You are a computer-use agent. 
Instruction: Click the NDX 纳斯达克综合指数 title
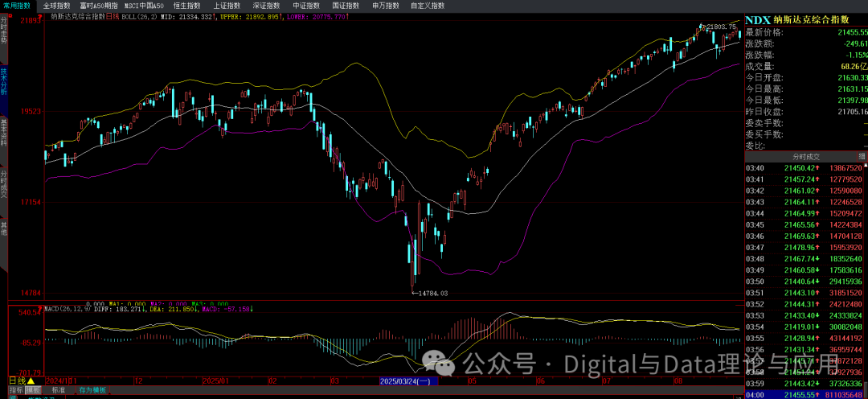797,19
